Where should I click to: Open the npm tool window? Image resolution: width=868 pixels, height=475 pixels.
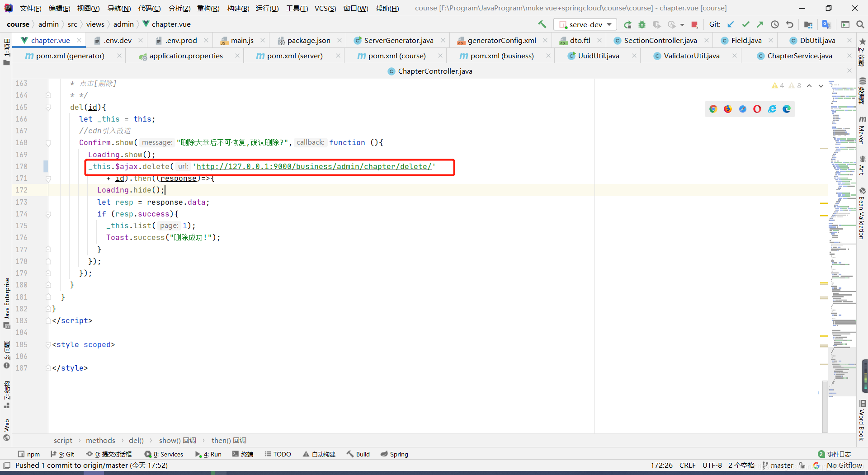28,454
